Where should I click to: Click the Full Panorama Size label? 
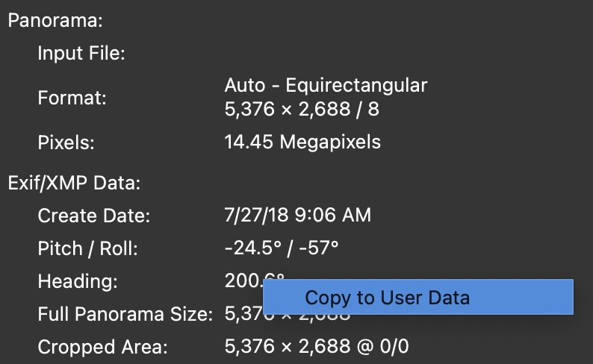tap(125, 314)
